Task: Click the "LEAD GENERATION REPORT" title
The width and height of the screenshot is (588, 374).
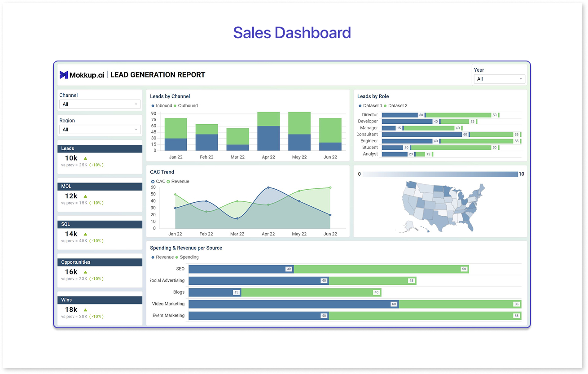Action: pyautogui.click(x=158, y=75)
